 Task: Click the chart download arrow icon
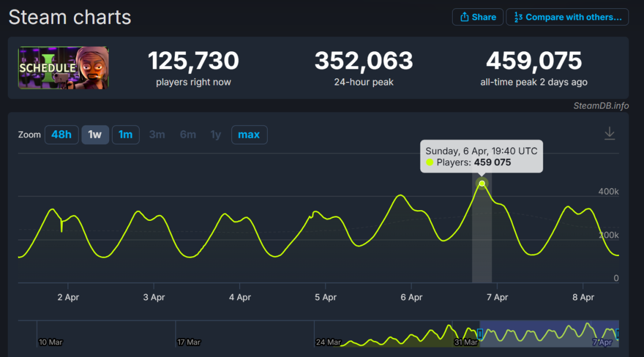tap(609, 134)
